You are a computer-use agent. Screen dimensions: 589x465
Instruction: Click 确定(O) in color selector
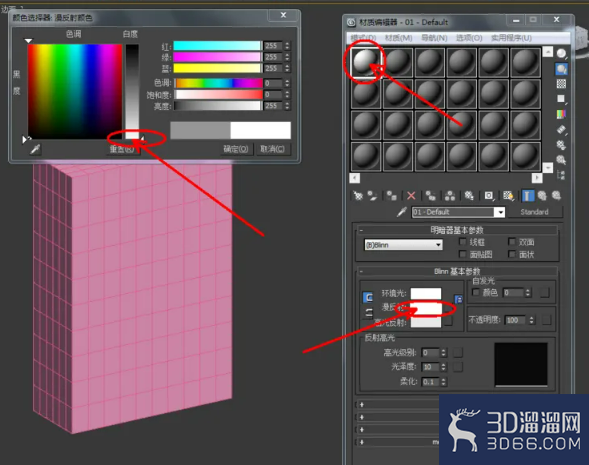pyautogui.click(x=236, y=149)
